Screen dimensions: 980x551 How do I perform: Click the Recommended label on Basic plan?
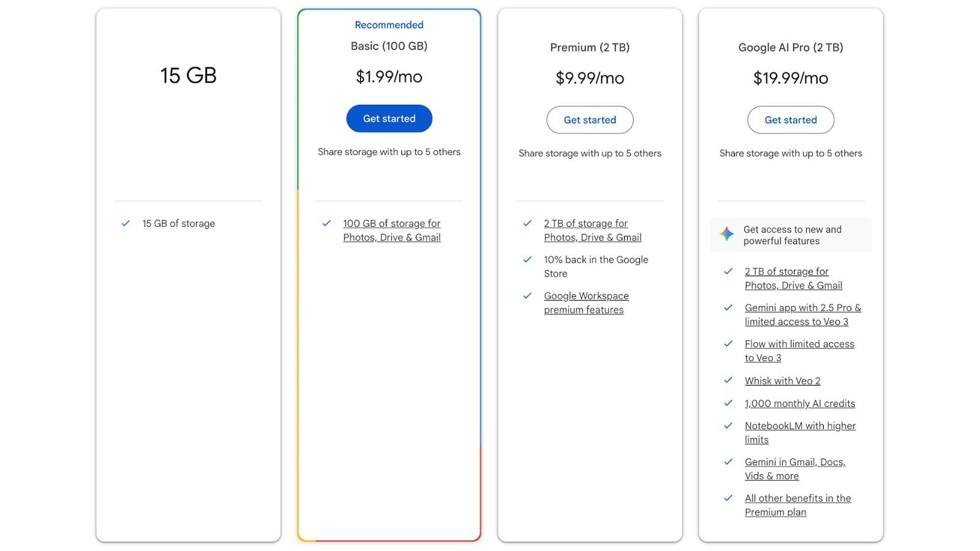[x=389, y=25]
